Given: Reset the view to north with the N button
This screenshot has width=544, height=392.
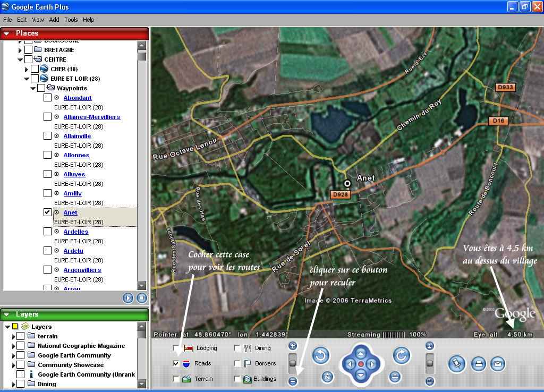Looking at the screenshot, I should coord(327,377).
